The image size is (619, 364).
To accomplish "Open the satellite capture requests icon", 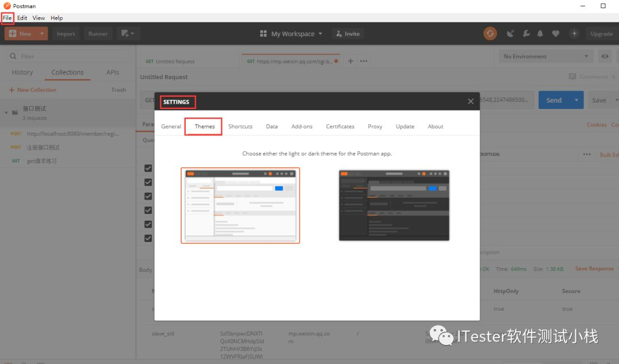I will pos(511,34).
